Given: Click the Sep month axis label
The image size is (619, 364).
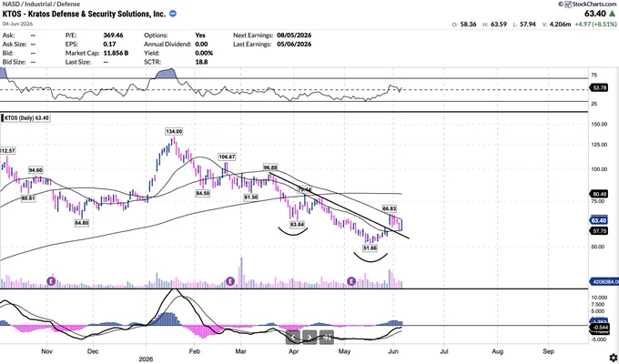Looking at the screenshot, I should point(548,351).
